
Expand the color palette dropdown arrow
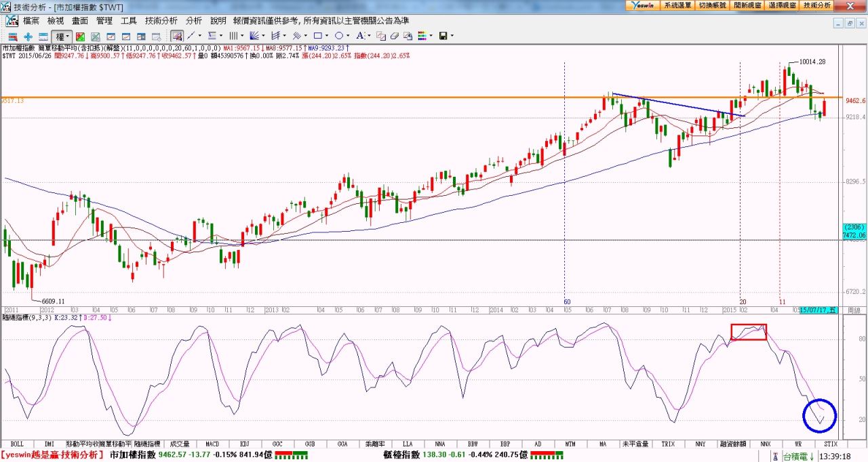(x=431, y=36)
